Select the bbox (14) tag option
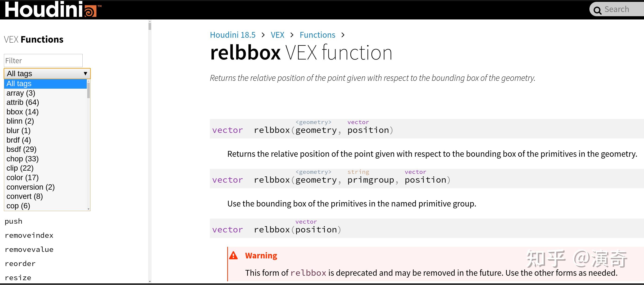Screen dimensions: 644x285 pyautogui.click(x=22, y=112)
